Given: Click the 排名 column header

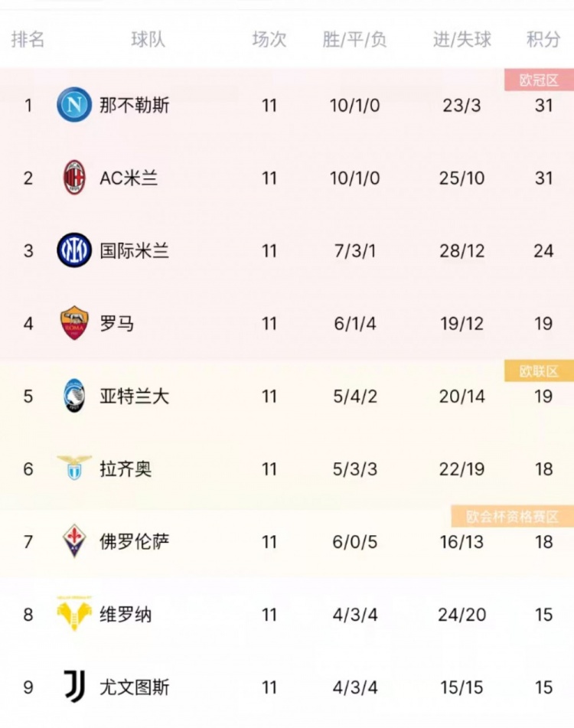Looking at the screenshot, I should pos(28,39).
